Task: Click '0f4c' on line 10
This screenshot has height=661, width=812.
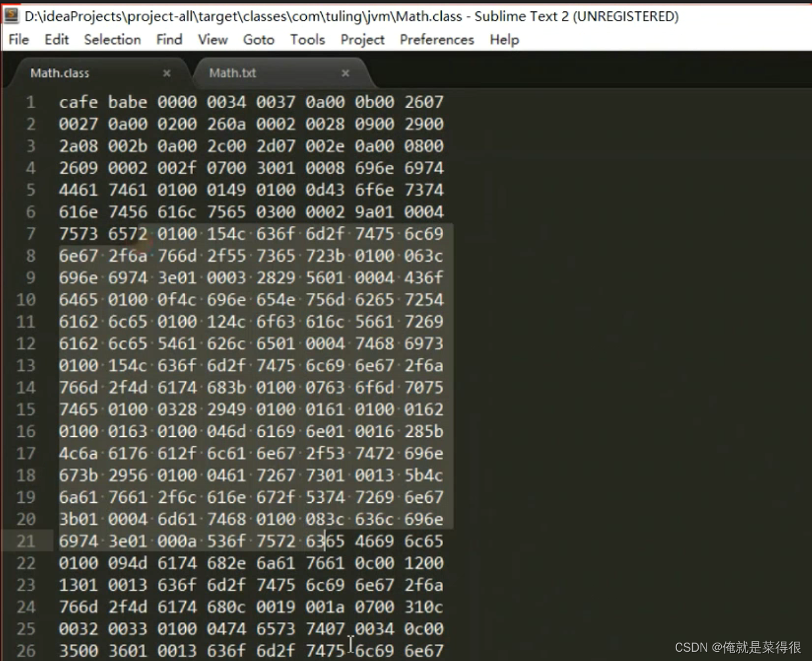Action: [x=177, y=299]
